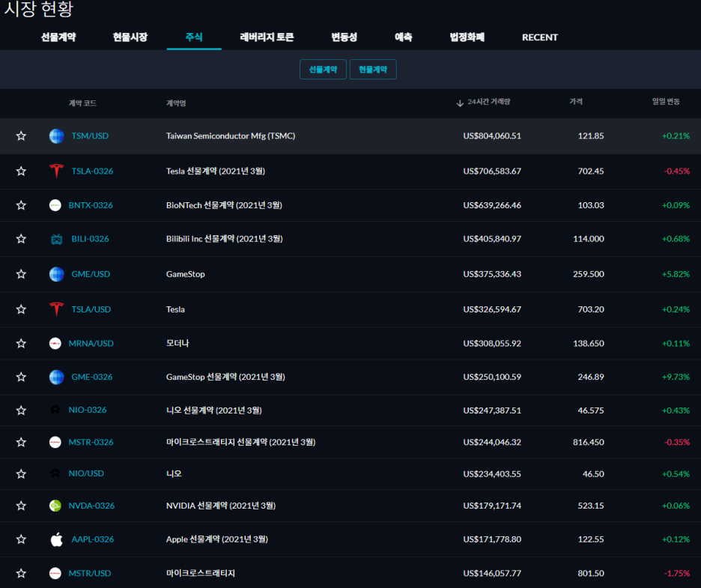Click Tesla logo in TSLA/USD row
The width and height of the screenshot is (701, 588).
56,309
